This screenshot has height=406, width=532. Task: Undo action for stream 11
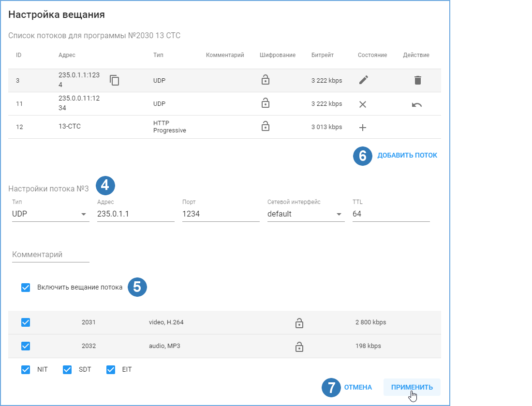point(416,105)
